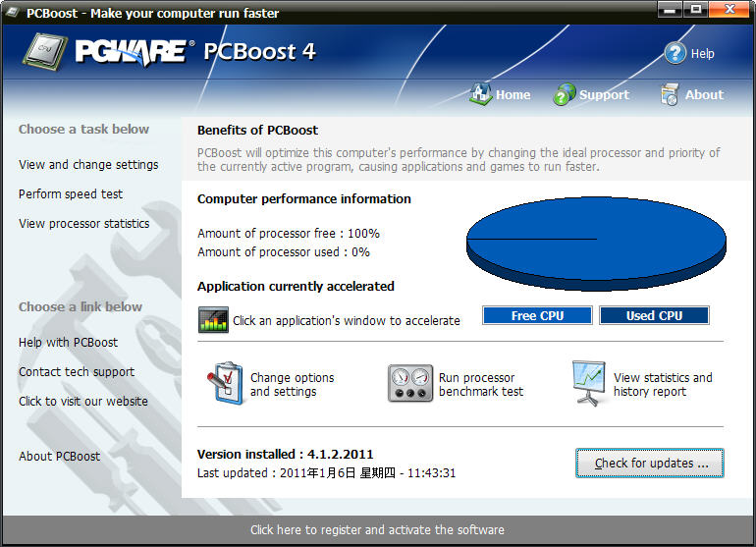The width and height of the screenshot is (756, 547).
Task: Select View and change settings task
Action: coord(88,165)
